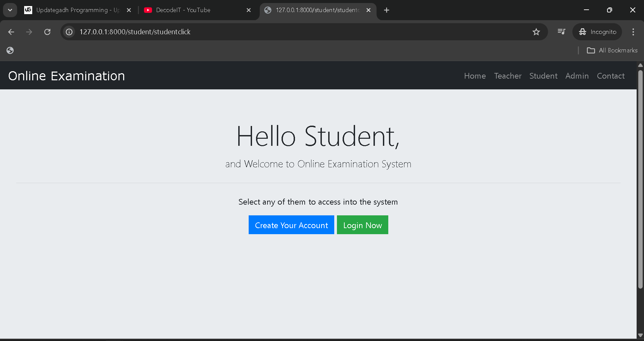Image resolution: width=644 pixels, height=341 pixels.
Task: Reload the current page
Action: click(47, 32)
